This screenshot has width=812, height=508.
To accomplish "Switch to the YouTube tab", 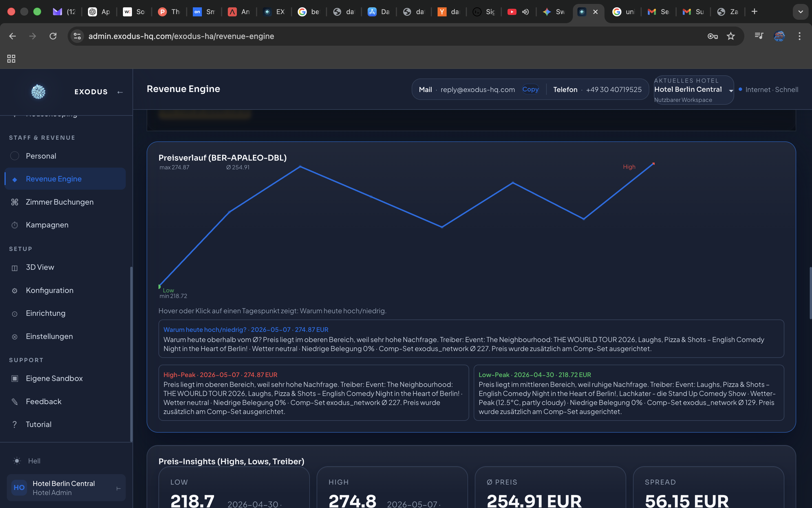I will click(x=512, y=12).
